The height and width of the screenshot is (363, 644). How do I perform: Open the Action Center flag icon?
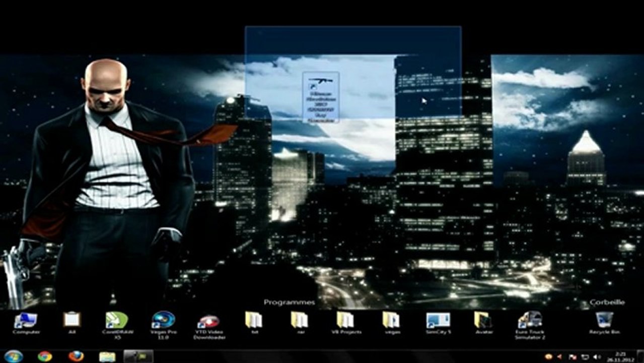point(573,357)
